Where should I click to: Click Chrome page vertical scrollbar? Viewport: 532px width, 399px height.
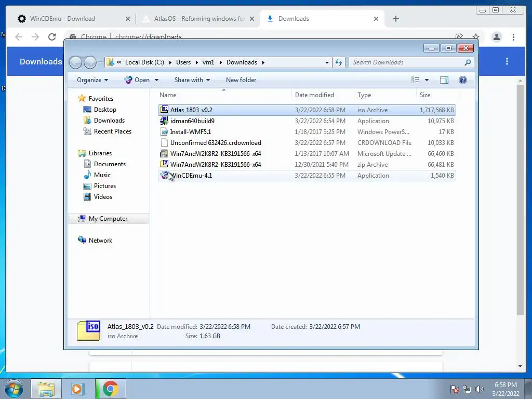(x=520, y=199)
